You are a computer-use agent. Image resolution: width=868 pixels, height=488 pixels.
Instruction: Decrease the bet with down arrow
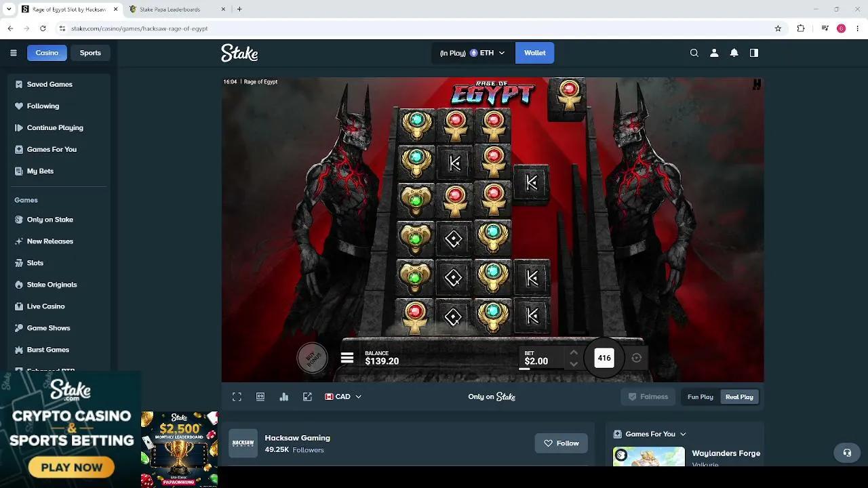[574, 364]
